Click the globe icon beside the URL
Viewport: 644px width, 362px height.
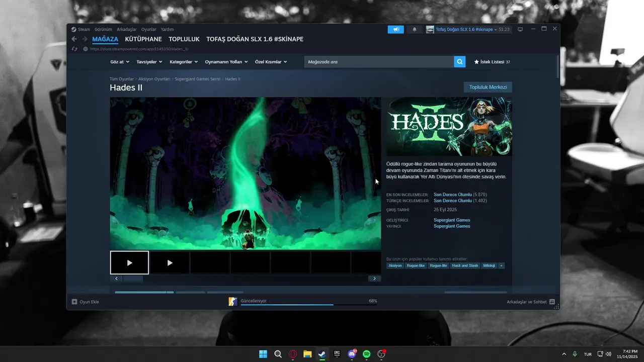(86, 49)
